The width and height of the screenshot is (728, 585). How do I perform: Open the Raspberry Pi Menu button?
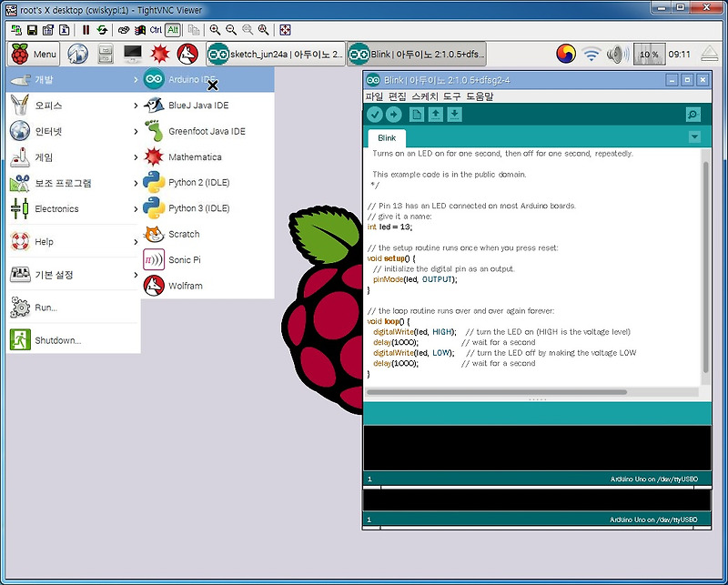pos(34,55)
